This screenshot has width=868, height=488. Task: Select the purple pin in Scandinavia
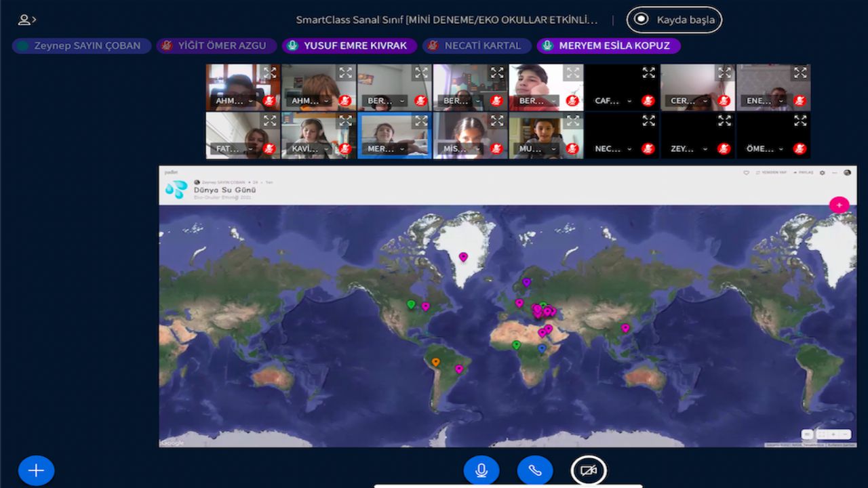tap(526, 282)
